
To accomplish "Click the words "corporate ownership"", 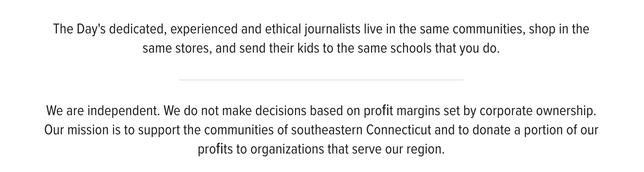I will [x=537, y=111].
